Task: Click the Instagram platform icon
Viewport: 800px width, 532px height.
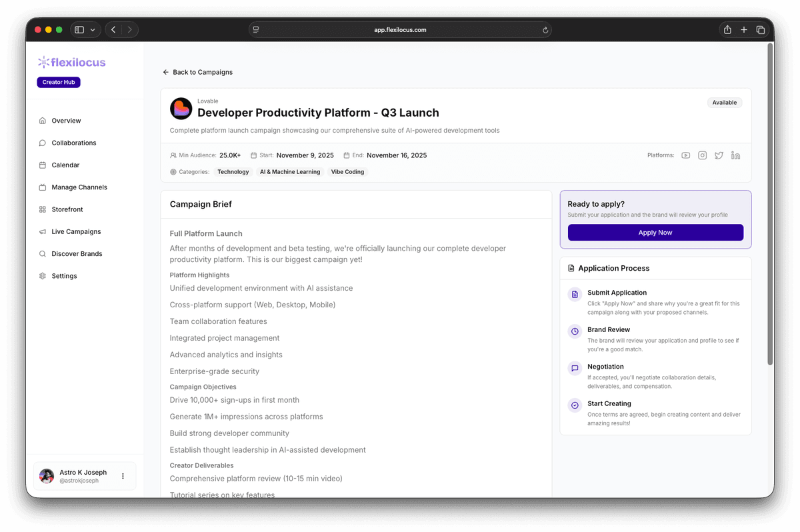Action: tap(703, 155)
